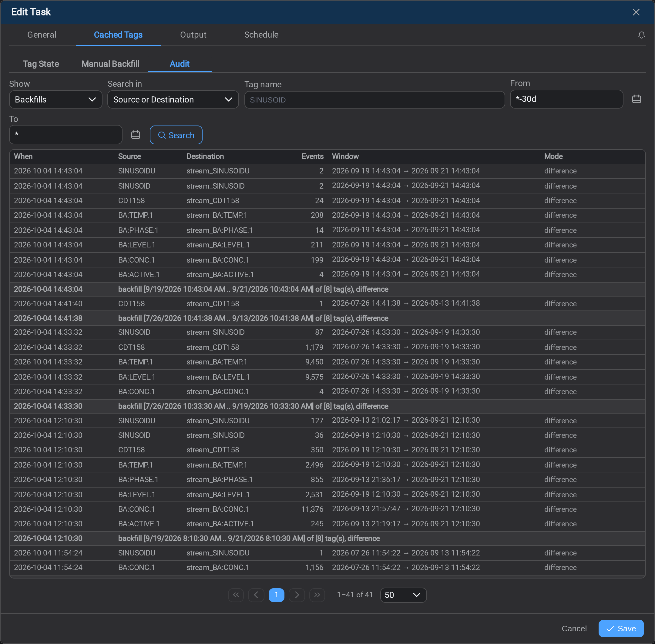The height and width of the screenshot is (644, 655).
Task: Go to the previous results page
Action: [x=256, y=595]
